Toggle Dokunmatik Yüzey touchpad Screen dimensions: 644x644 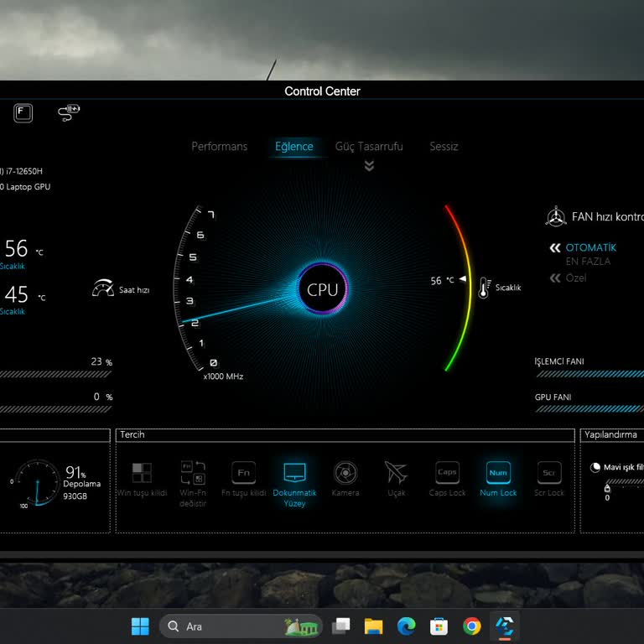[294, 485]
